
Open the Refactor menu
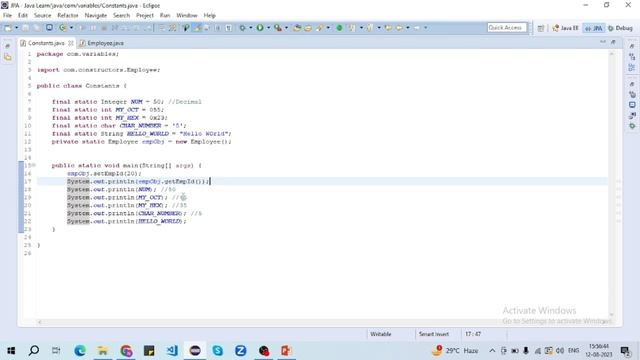click(x=68, y=16)
